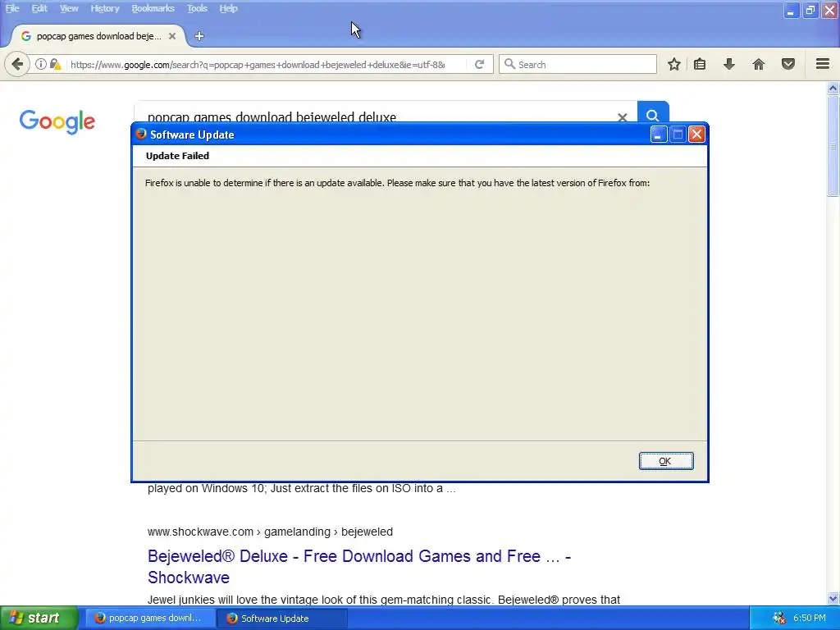The image size is (840, 630).
Task: Click OK in Software Update dialog
Action: tap(666, 461)
